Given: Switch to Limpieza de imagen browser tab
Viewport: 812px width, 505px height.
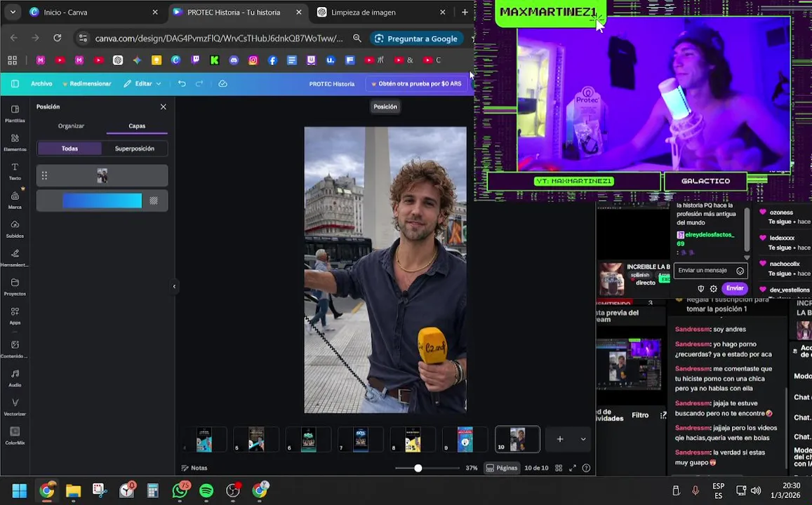Looking at the screenshot, I should coord(381,13).
